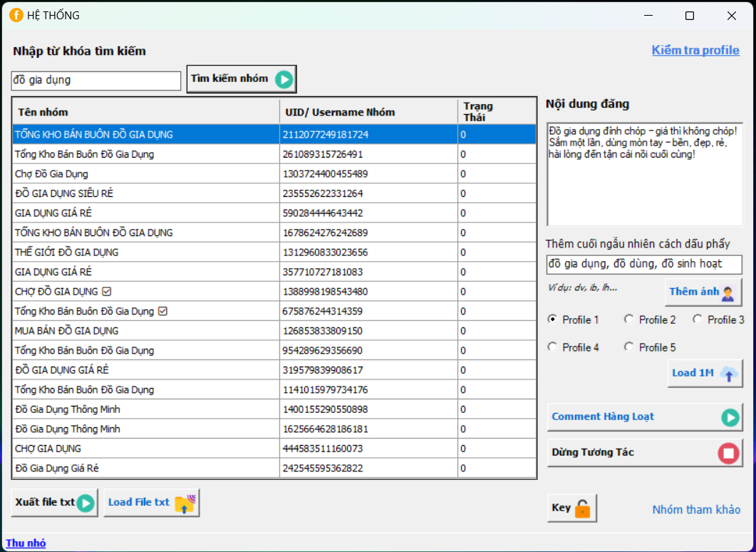Select the row with UID 2112077249181724
756x552 pixels.
click(x=274, y=135)
